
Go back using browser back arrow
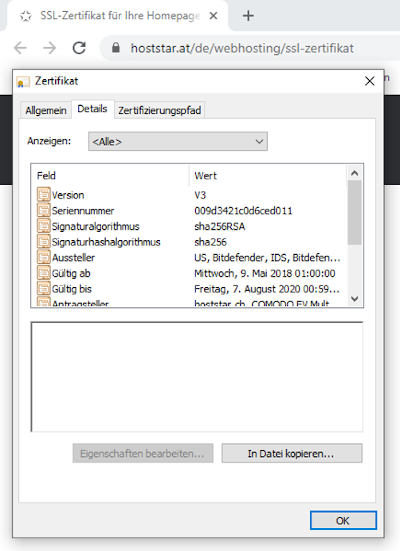(20, 48)
